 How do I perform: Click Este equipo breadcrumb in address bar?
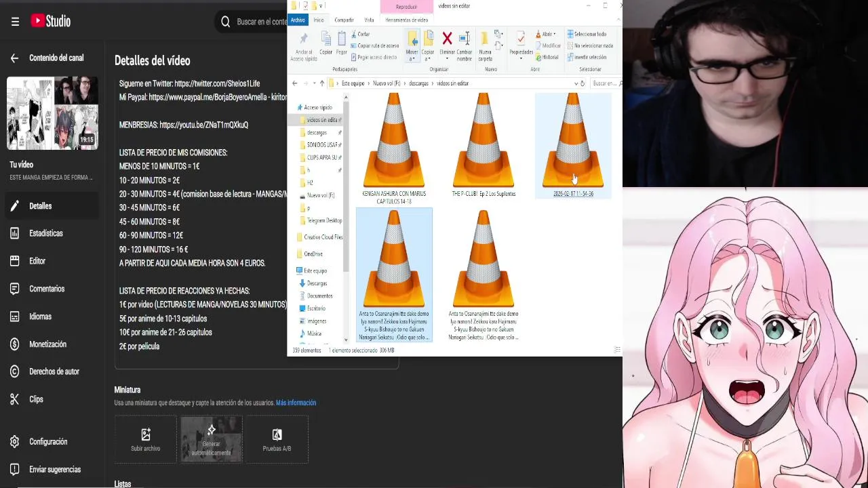(353, 83)
